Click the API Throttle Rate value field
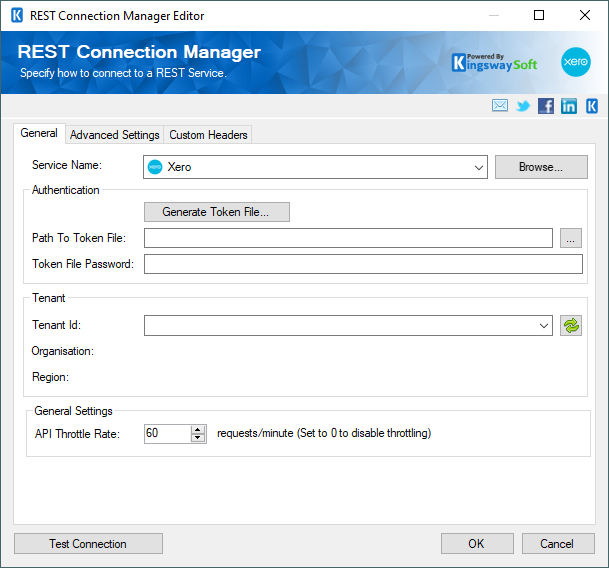The image size is (609, 568). coord(167,434)
